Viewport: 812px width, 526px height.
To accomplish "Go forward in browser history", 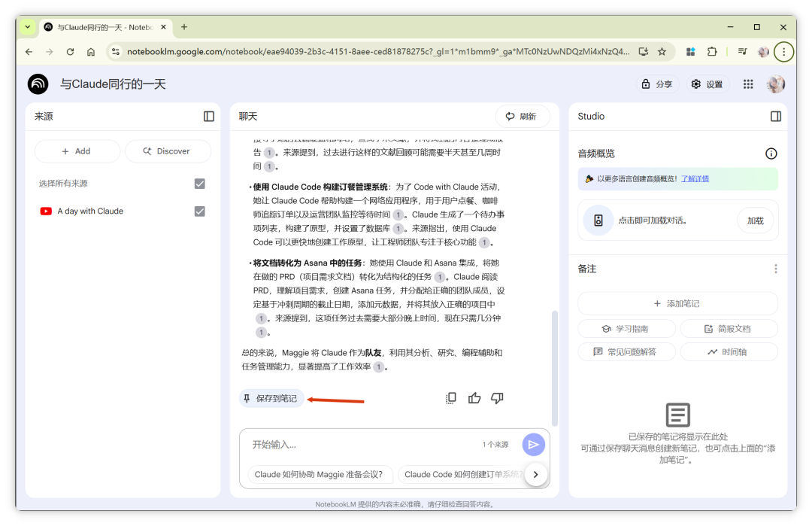I will click(49, 52).
